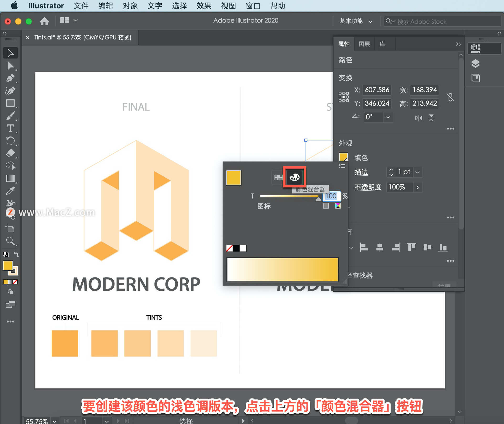This screenshot has height=424, width=504.
Task: Switch to 图层 tab
Action: pyautogui.click(x=364, y=44)
